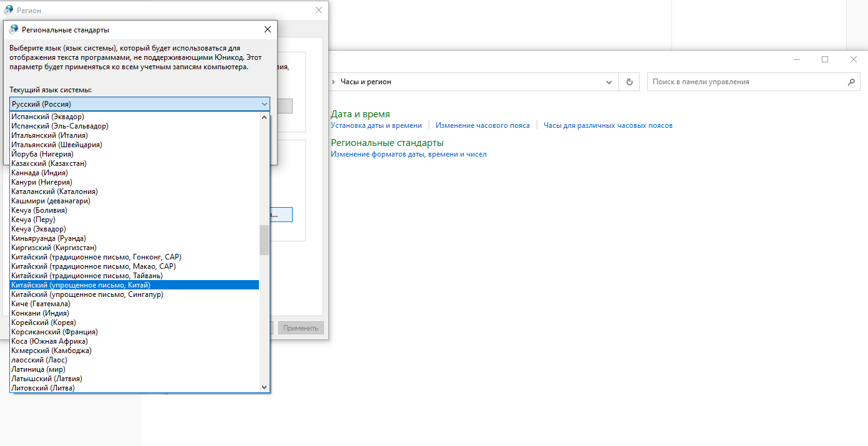Select Киргизский (Киргизстан) language
This screenshot has width=868, height=446.
pyautogui.click(x=134, y=248)
